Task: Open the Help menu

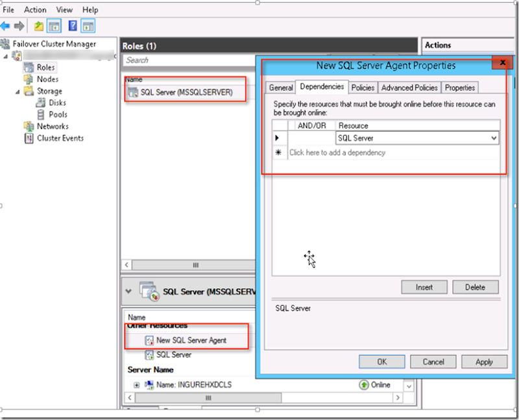Action: (90, 10)
